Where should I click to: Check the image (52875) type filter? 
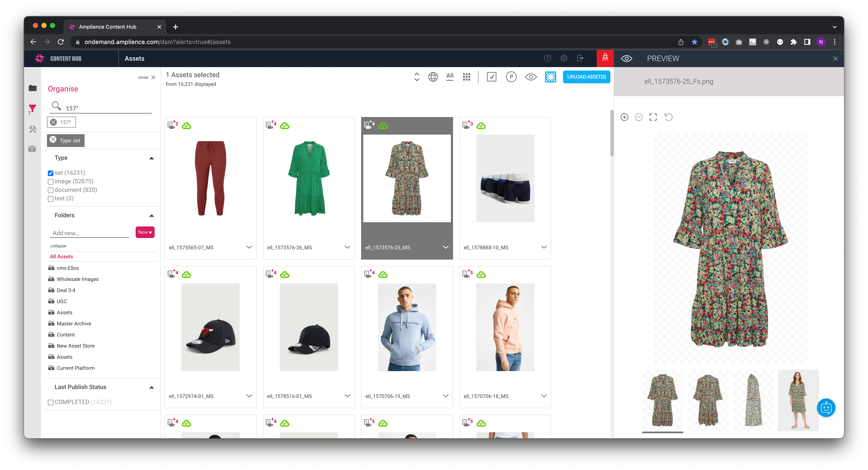(51, 182)
